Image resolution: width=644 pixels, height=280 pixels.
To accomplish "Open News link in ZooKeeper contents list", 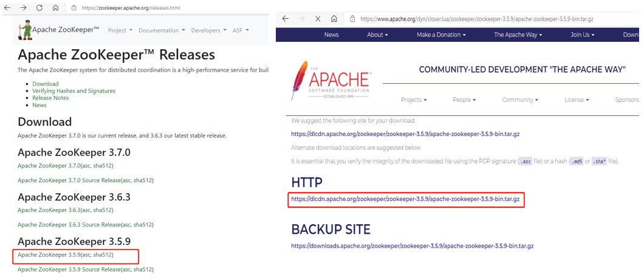I will coord(39,105).
